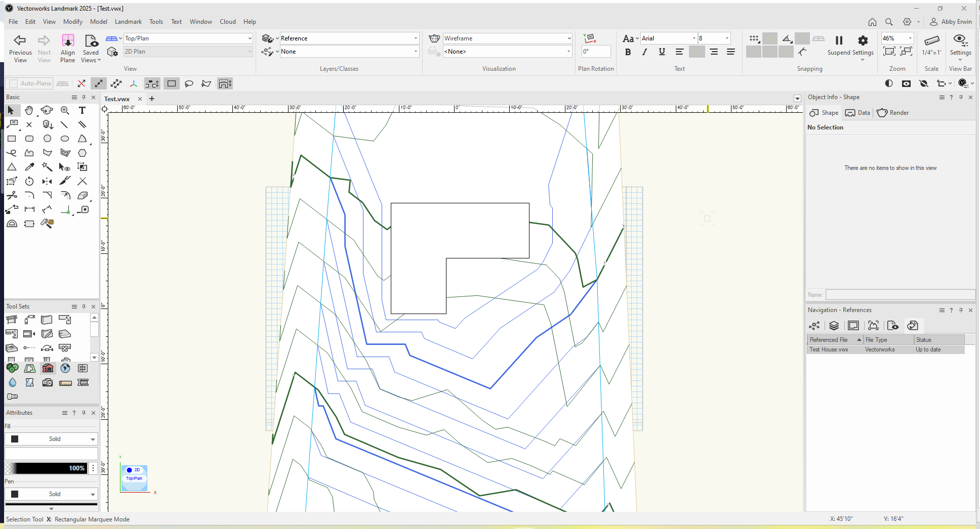Choose the Eyedropper tool
Screen dimensions: 980x529
click(x=29, y=167)
